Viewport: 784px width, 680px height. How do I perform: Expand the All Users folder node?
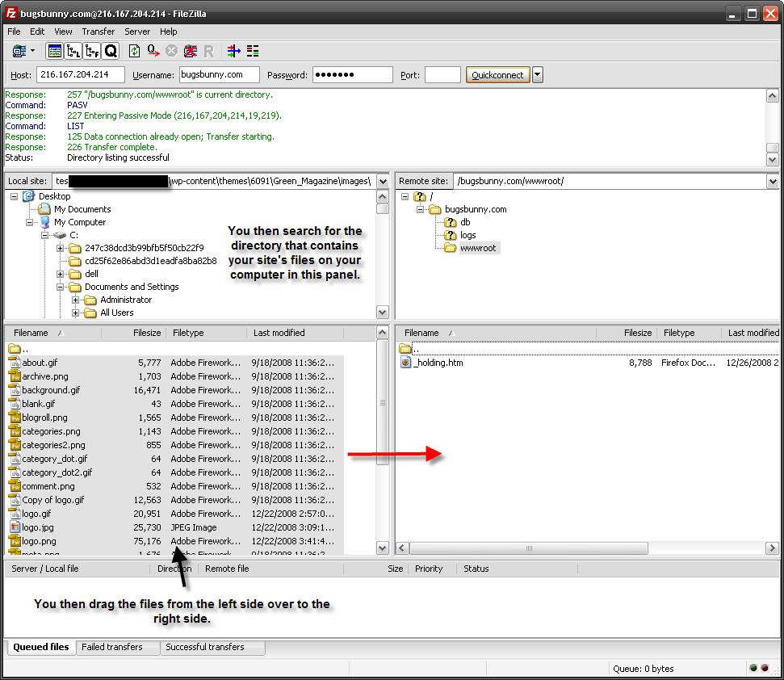pyautogui.click(x=76, y=313)
